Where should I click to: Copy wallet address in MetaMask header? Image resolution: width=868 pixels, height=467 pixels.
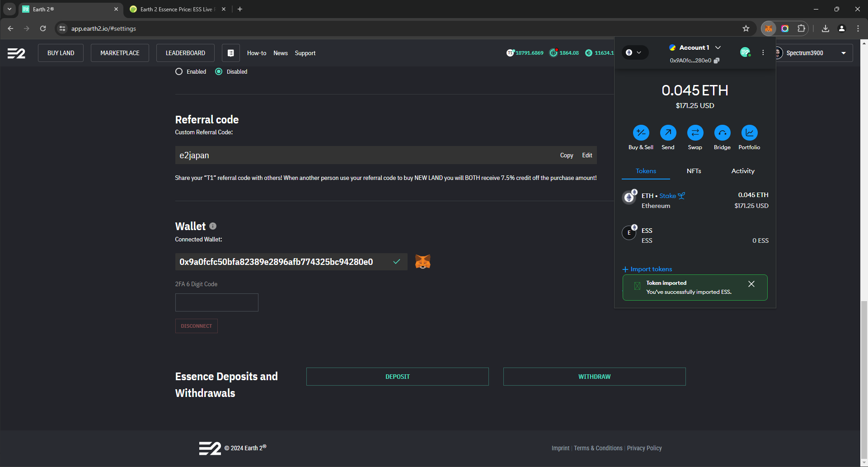point(717,61)
